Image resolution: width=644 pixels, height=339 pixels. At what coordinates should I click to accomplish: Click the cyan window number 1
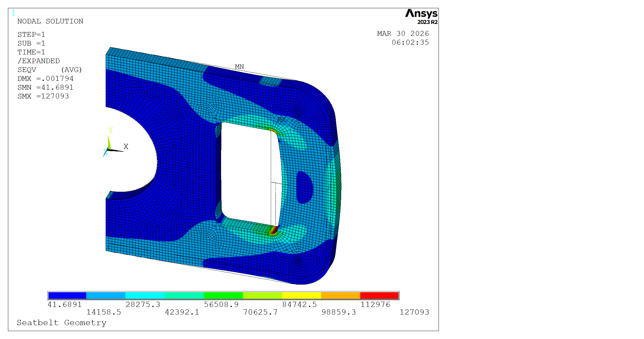[x=14, y=13]
